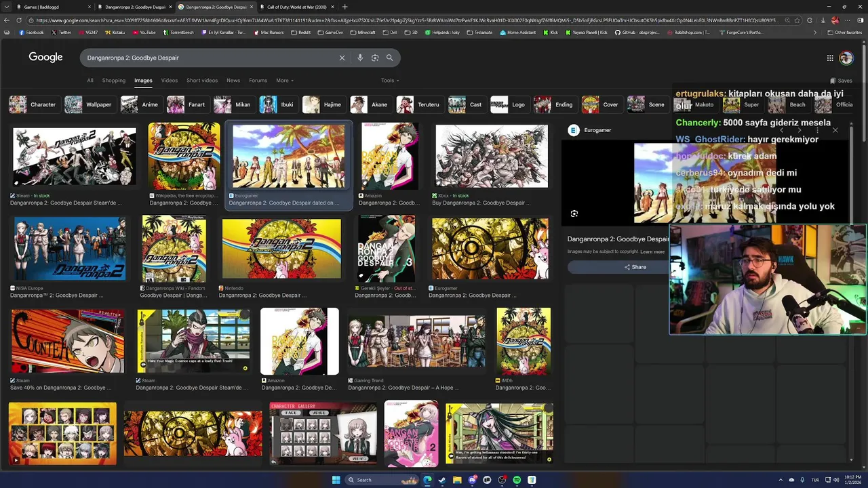Click the browser address bar
The image size is (868, 488).
click(x=407, y=20)
